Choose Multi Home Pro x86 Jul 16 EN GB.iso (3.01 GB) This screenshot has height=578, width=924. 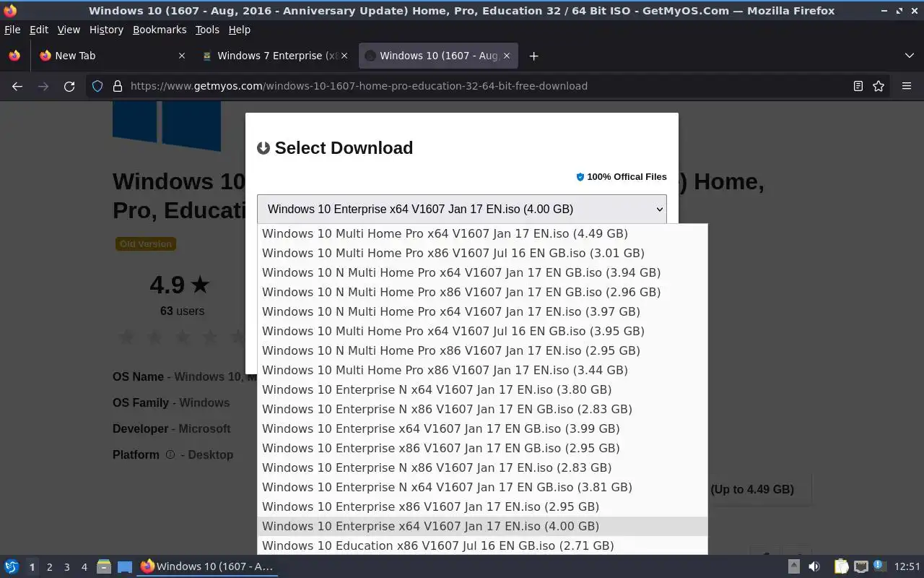click(x=482, y=253)
